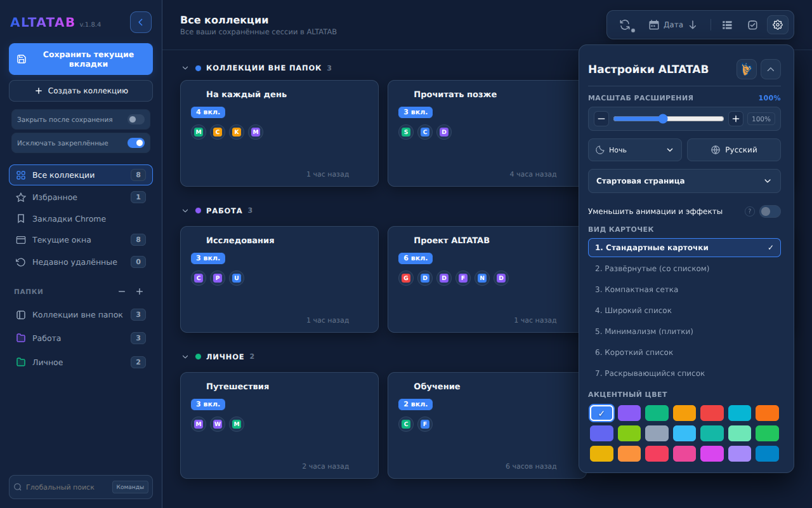Image resolution: width=812 pixels, height=508 pixels.
Task: Disable Исключать закреплённые switch
Action: click(x=136, y=143)
